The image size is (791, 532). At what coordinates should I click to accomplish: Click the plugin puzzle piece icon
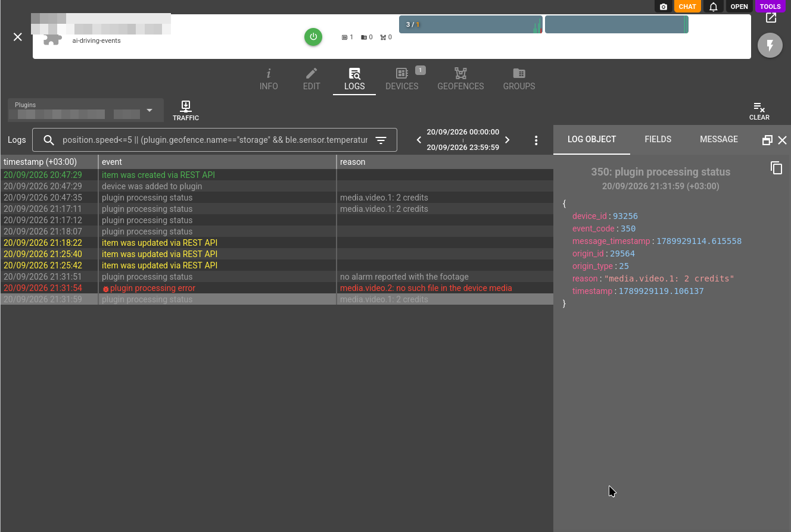(x=52, y=40)
